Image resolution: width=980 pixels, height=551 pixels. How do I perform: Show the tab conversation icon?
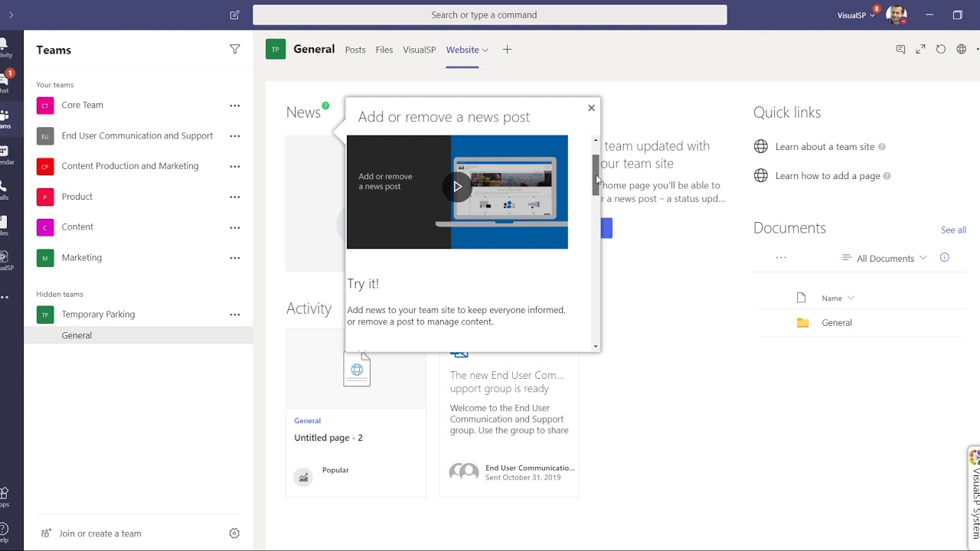pos(900,50)
